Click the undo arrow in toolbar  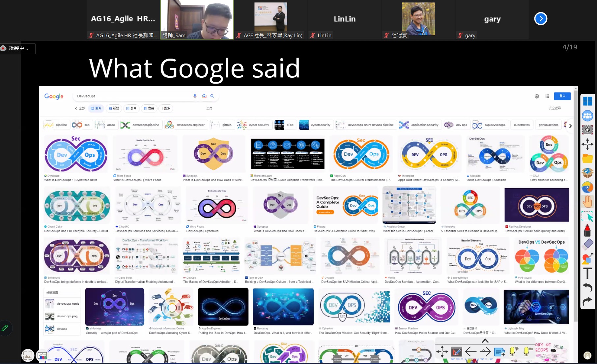587,287
